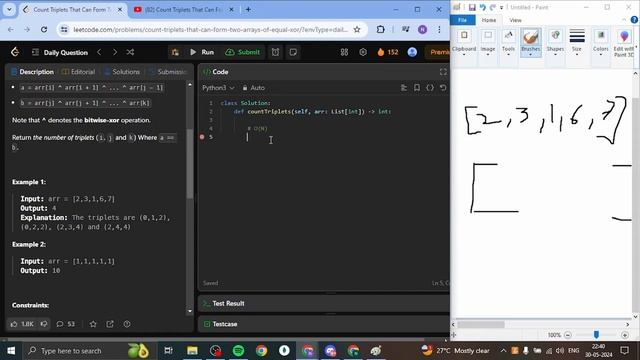Screen dimensions: 640x360
Task: Click the description panel scrollbar
Action: 190,163
